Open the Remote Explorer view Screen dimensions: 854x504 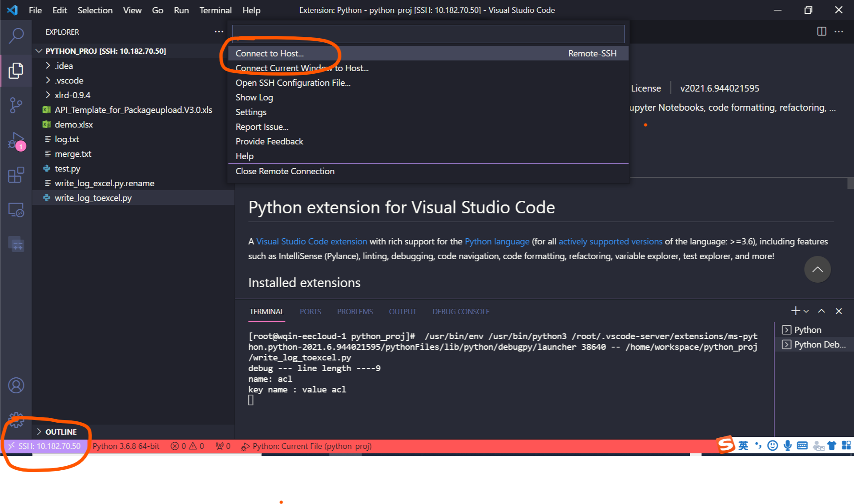[16, 210]
